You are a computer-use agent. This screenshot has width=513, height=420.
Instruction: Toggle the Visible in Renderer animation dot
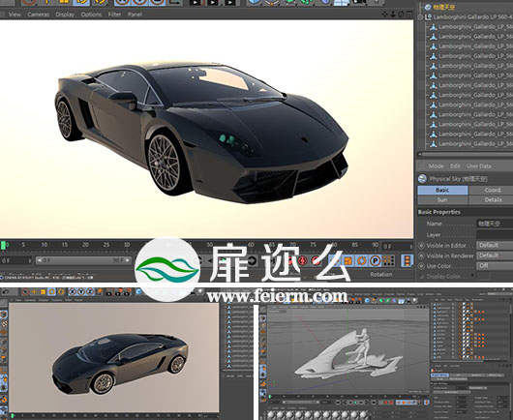click(x=421, y=255)
